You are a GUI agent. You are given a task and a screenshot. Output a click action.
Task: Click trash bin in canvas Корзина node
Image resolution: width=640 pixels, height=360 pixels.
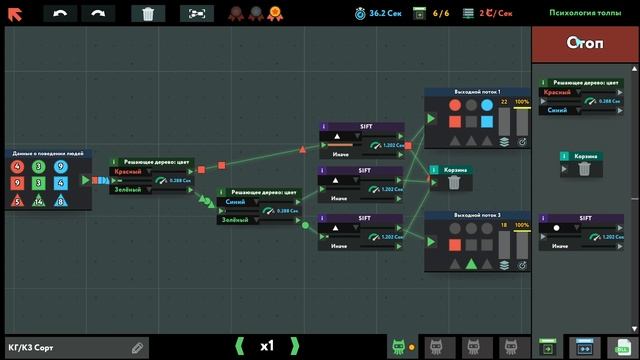(x=454, y=183)
